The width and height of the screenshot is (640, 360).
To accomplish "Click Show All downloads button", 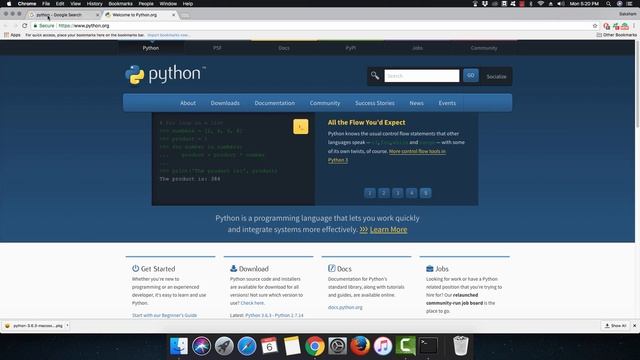I will click(x=615, y=326).
